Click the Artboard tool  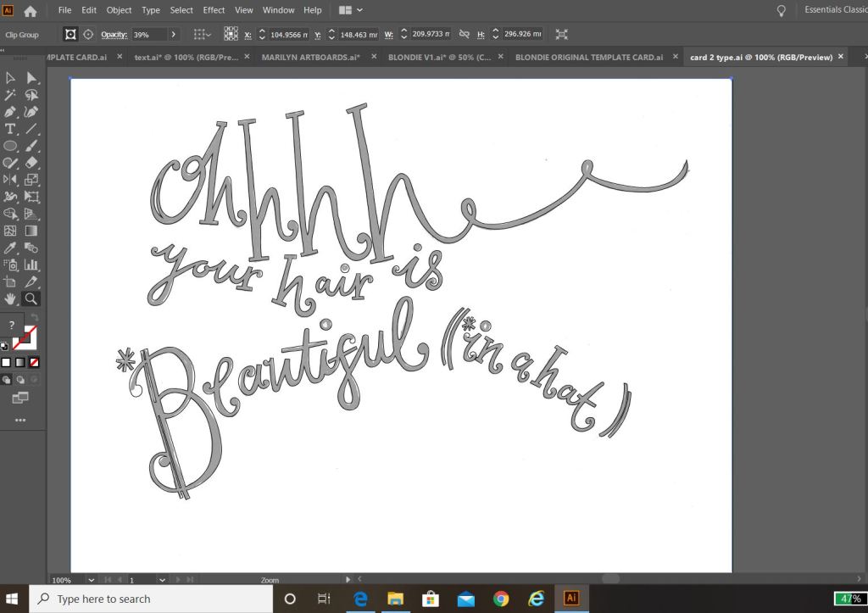10,281
